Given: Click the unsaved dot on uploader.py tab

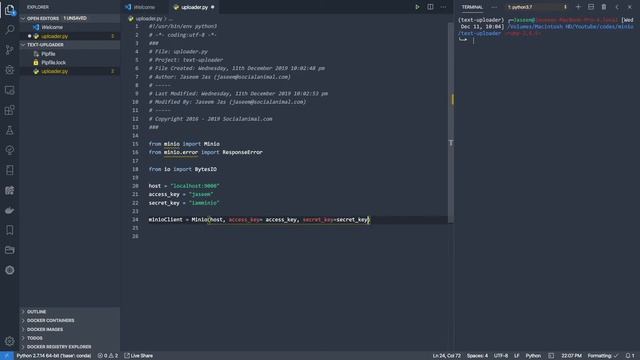Looking at the screenshot, I should pyautogui.click(x=213, y=7).
